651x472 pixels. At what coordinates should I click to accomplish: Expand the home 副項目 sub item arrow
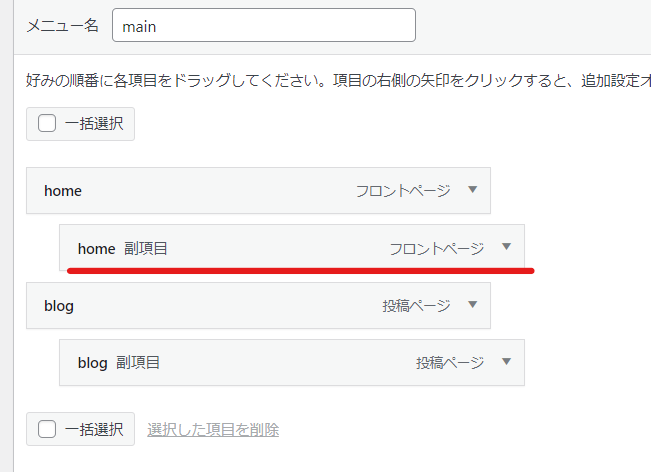coord(506,248)
